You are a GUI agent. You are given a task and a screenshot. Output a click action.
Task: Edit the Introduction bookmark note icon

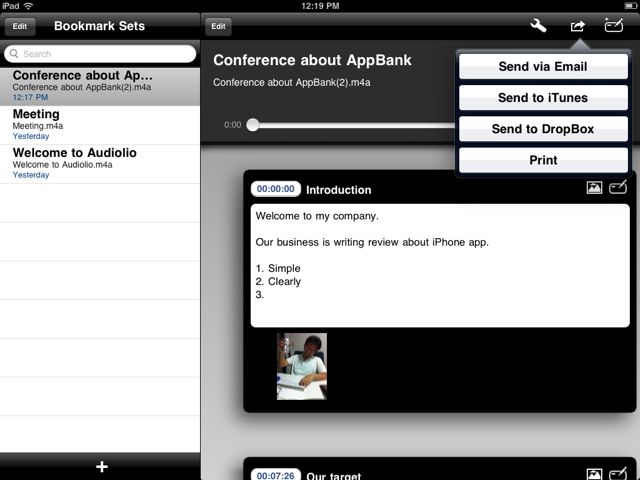click(x=618, y=187)
